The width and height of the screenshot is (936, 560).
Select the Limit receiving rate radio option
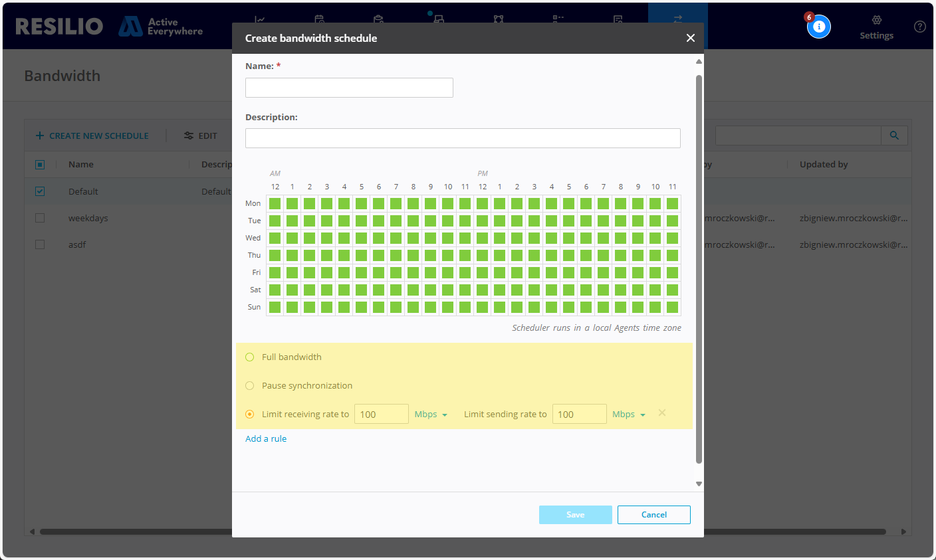tap(250, 415)
